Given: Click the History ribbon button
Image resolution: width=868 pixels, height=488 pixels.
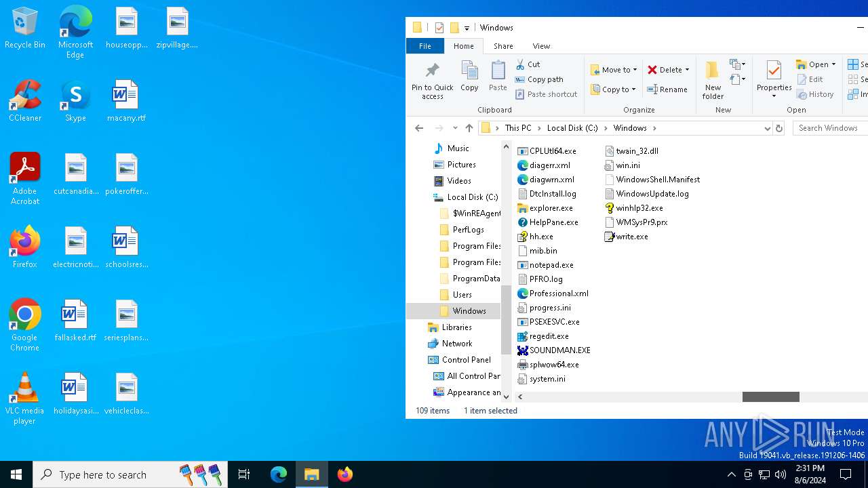Looking at the screenshot, I should (815, 94).
